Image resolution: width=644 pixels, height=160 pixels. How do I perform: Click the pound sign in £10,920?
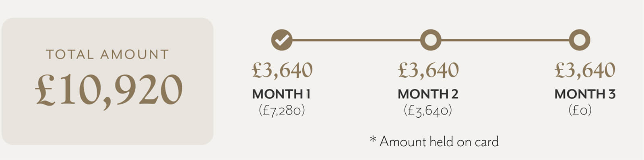tap(45, 90)
